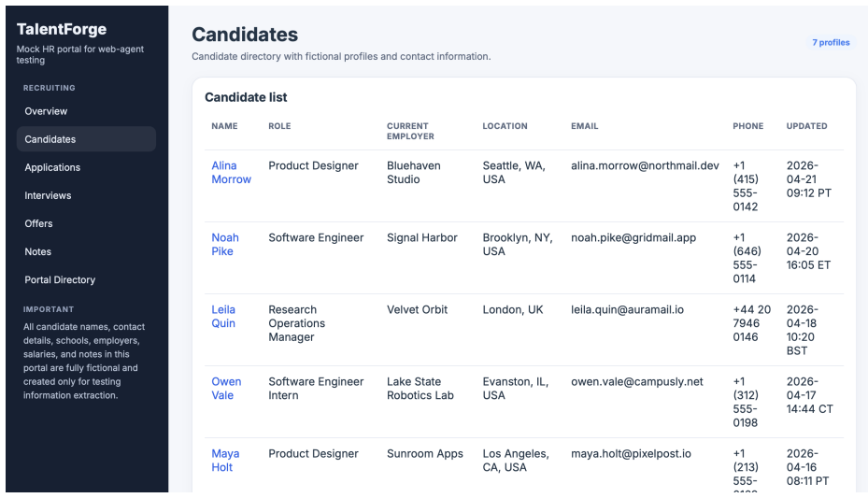Open the Portal Directory link
This screenshot has width=868, height=498.
86,280
